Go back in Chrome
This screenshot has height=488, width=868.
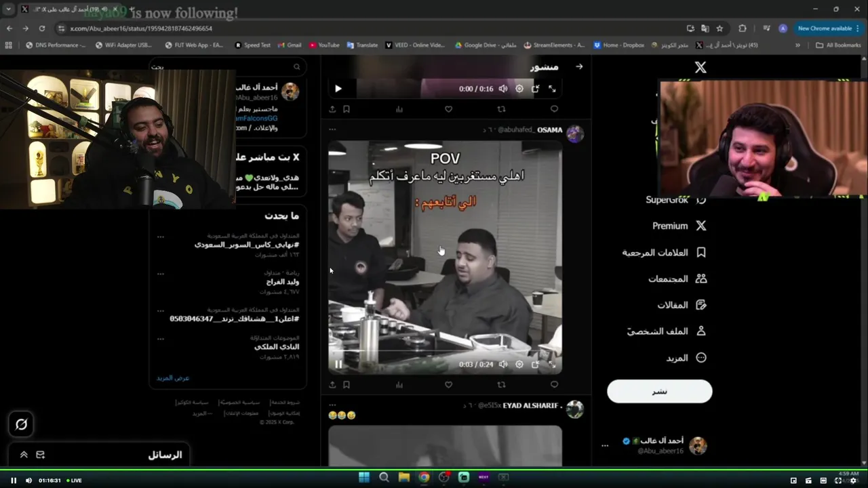point(9,28)
